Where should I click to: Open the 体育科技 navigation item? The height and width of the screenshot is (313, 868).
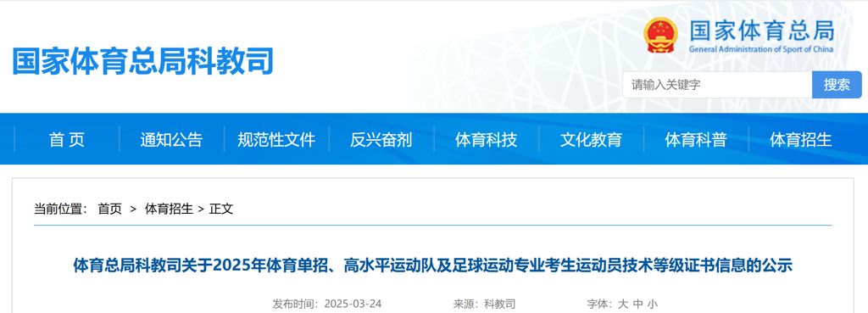[x=486, y=140]
